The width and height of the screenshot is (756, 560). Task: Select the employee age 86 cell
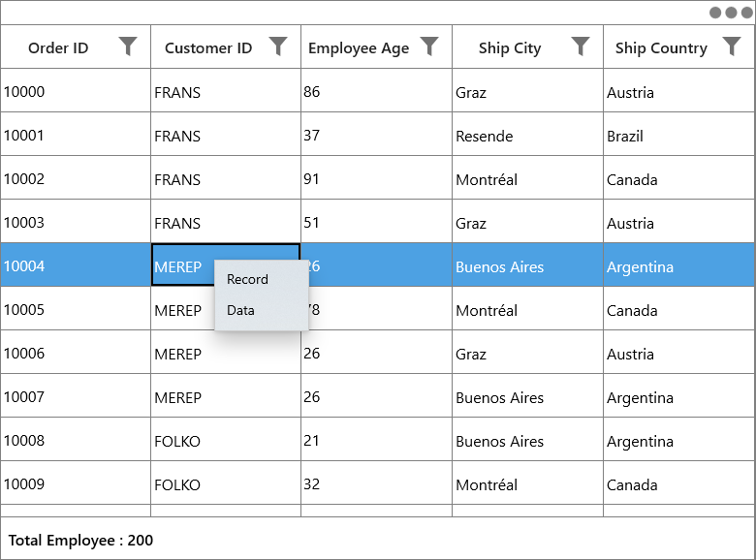377,91
